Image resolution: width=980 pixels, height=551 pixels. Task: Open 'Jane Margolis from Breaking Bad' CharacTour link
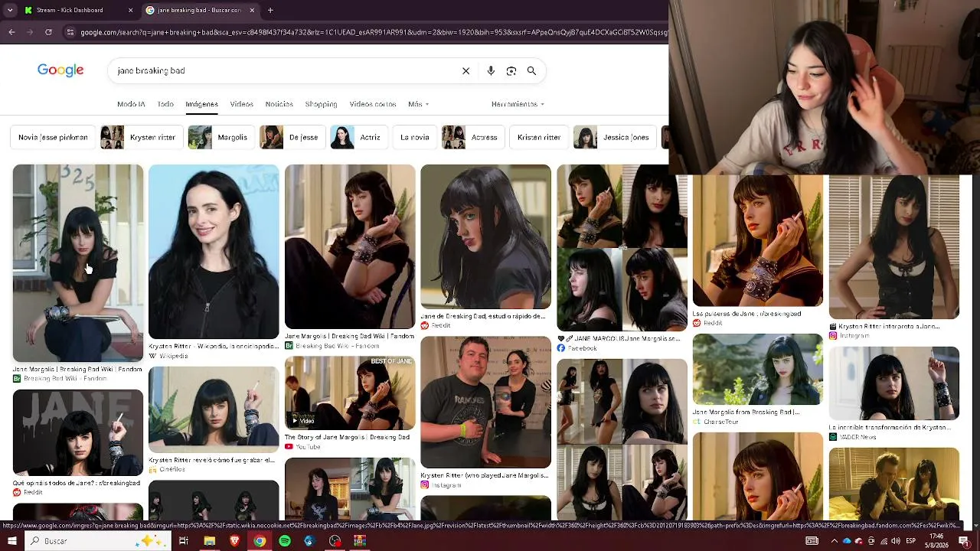(x=746, y=412)
